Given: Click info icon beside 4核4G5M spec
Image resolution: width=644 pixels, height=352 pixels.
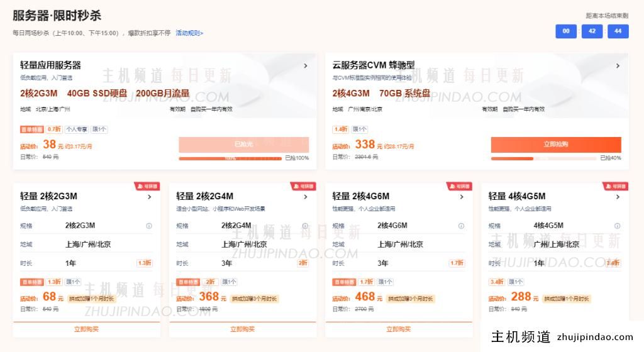Looking at the screenshot, I should [618, 226].
